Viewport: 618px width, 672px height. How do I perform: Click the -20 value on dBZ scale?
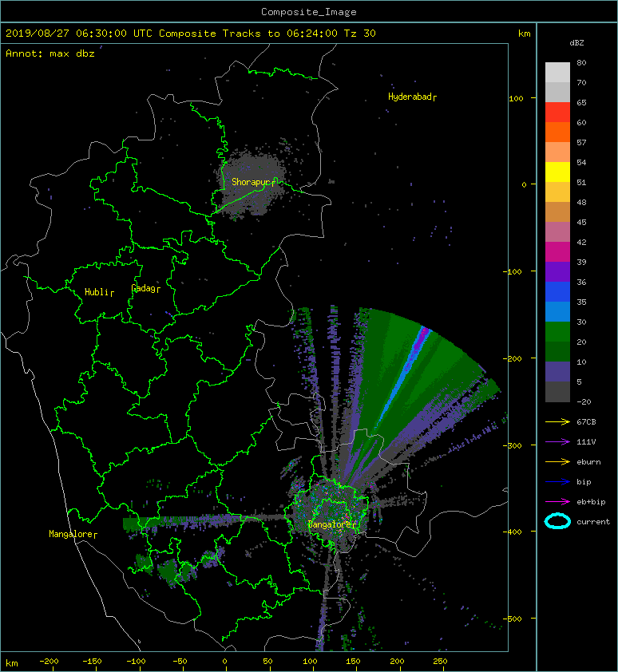pos(584,402)
